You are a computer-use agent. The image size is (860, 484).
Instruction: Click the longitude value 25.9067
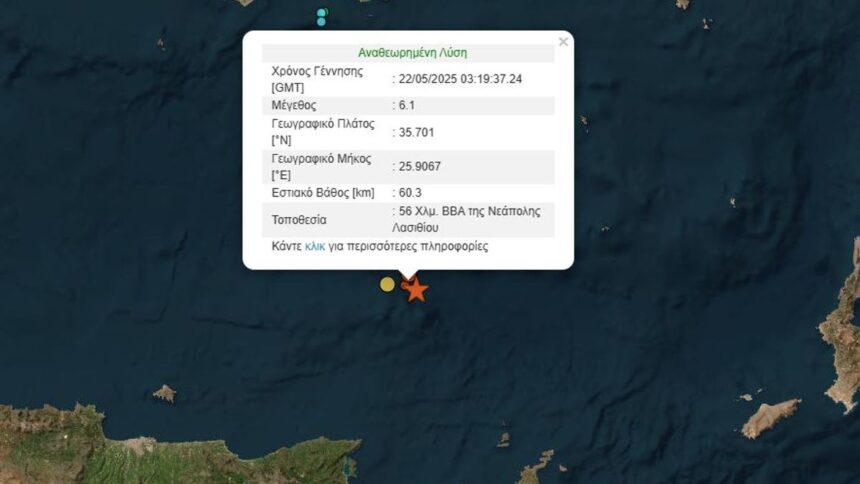tap(420, 166)
